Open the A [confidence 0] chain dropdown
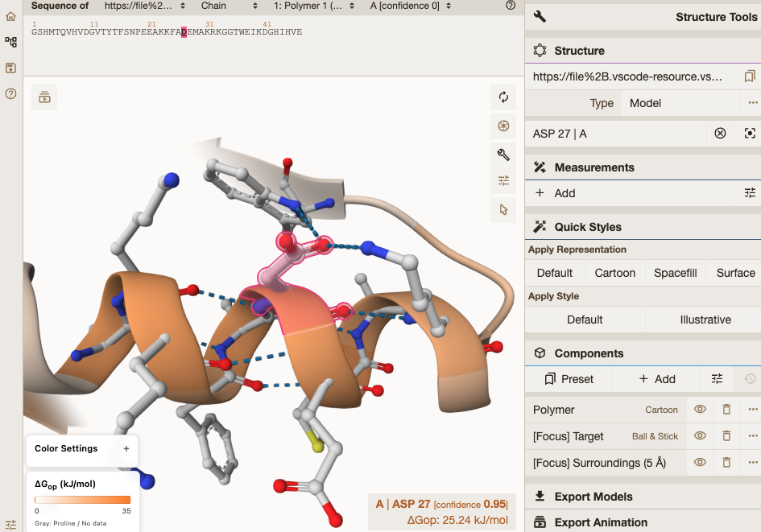The image size is (761, 532). click(x=411, y=6)
